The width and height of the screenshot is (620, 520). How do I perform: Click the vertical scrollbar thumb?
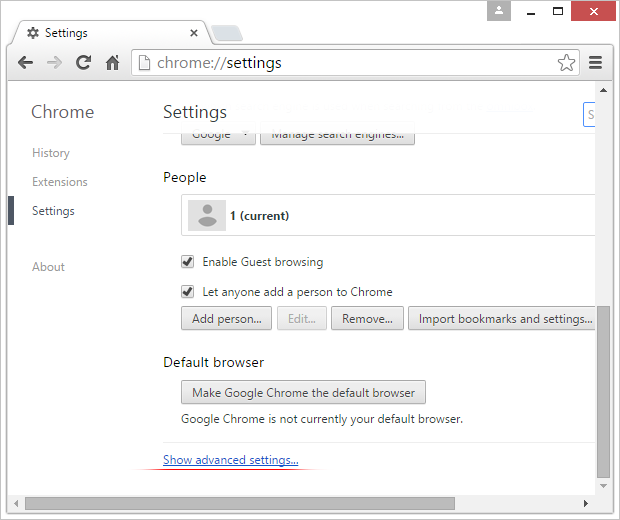(603, 391)
